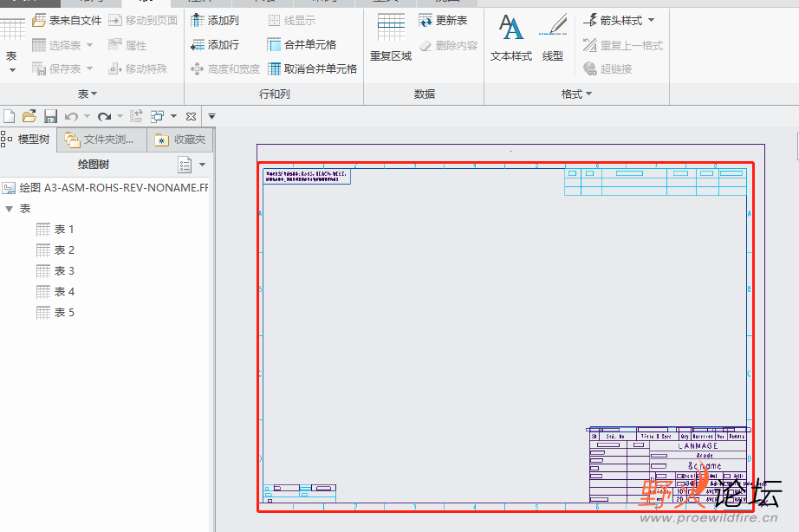This screenshot has height=532, width=799.
Task: Select 表 2 in the drawing tree
Action: (55, 250)
